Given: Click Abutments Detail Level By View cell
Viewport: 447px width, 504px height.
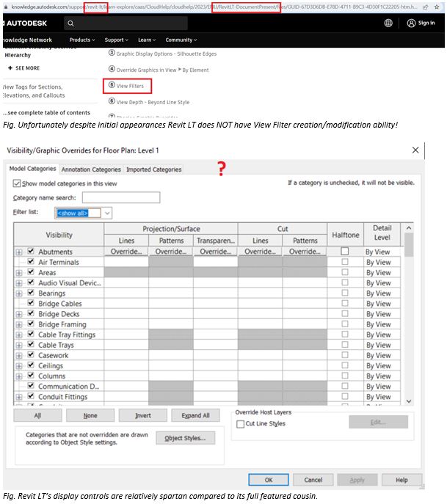Looking at the screenshot, I should [382, 252].
